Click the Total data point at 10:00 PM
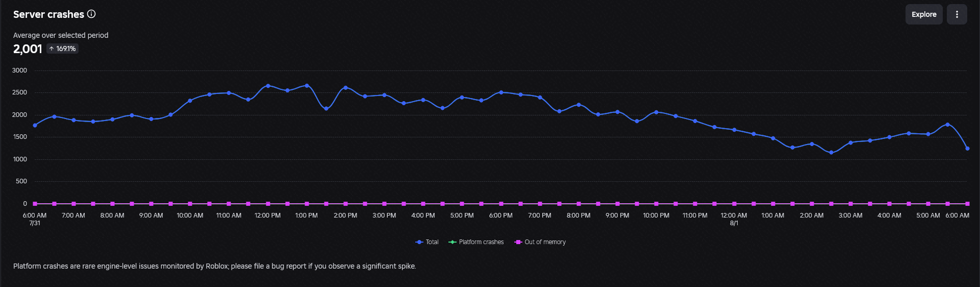Screen dimensions: 980x287 [656, 112]
